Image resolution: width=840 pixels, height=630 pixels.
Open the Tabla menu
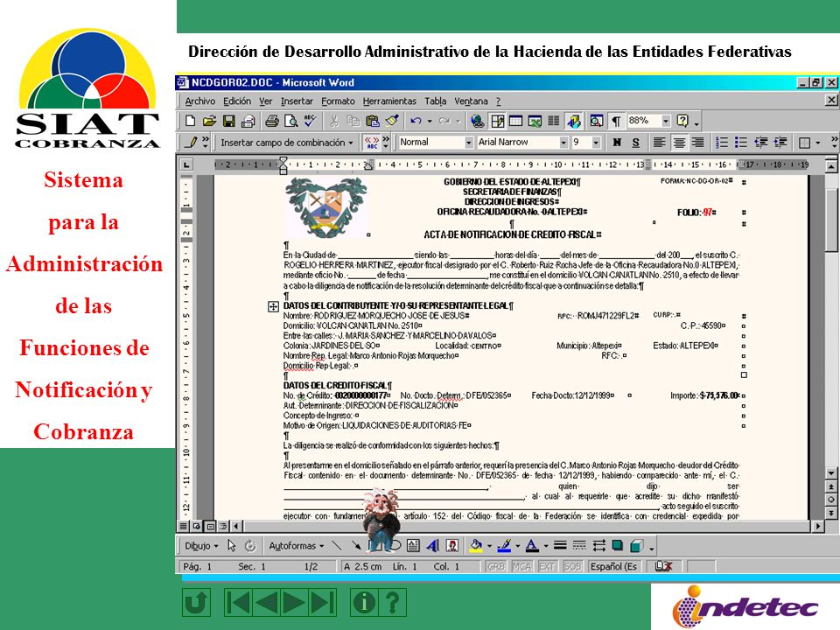coord(436,101)
